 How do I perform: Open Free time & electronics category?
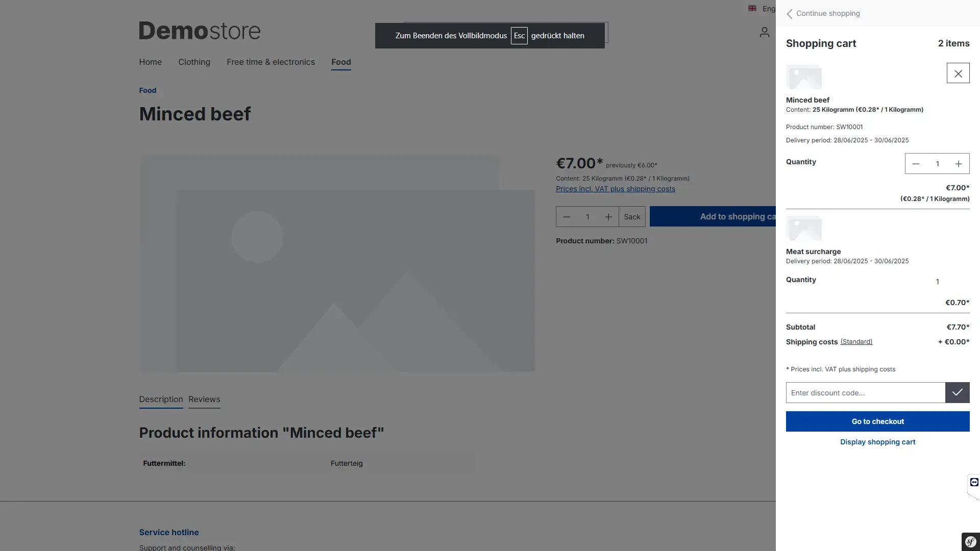[x=271, y=62]
